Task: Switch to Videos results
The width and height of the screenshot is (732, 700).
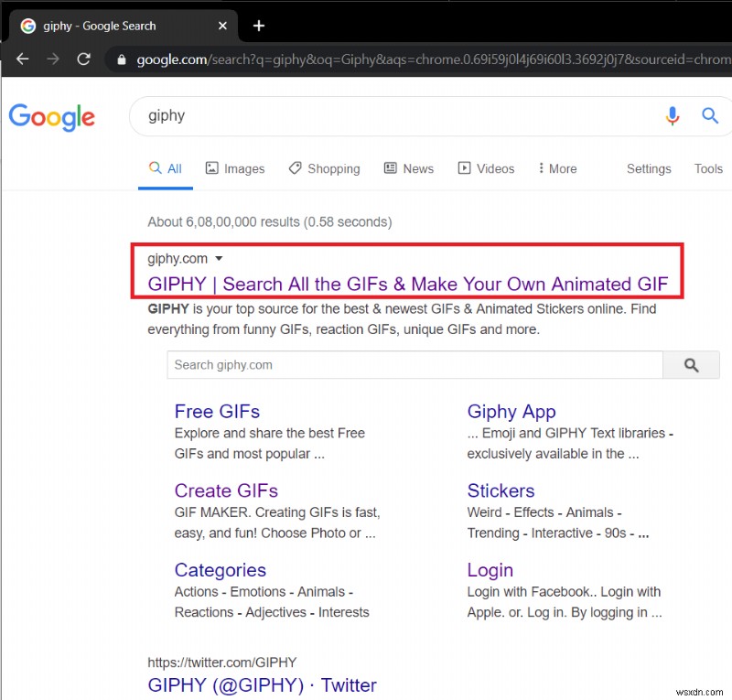Action: tap(486, 168)
